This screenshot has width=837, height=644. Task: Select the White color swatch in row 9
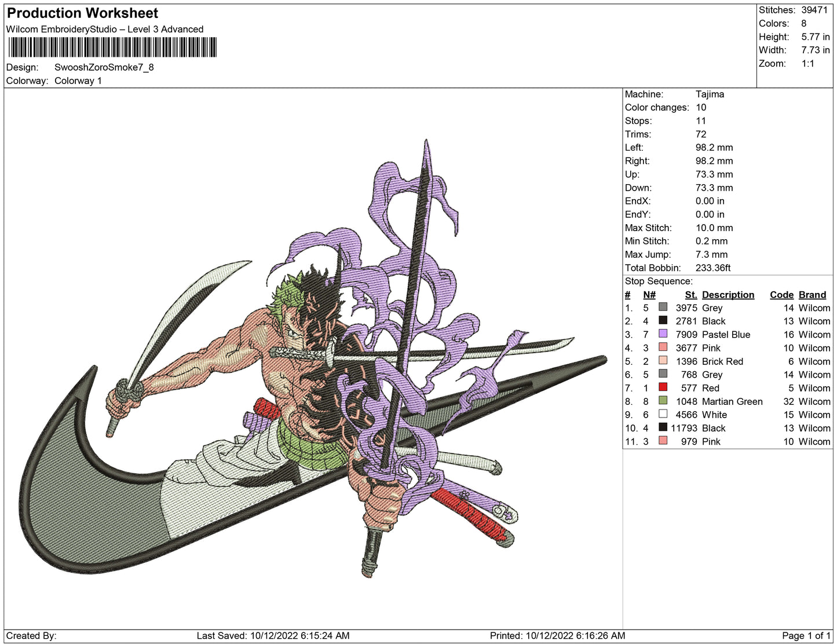(x=663, y=414)
